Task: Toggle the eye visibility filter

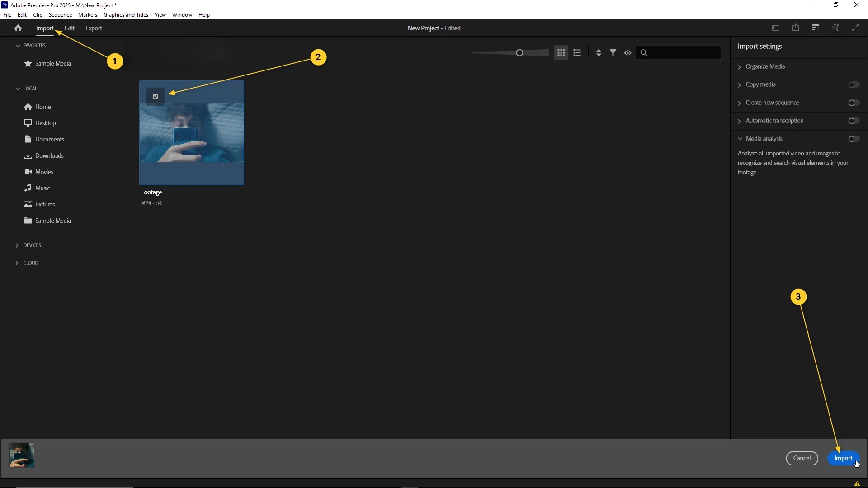Action: [627, 53]
